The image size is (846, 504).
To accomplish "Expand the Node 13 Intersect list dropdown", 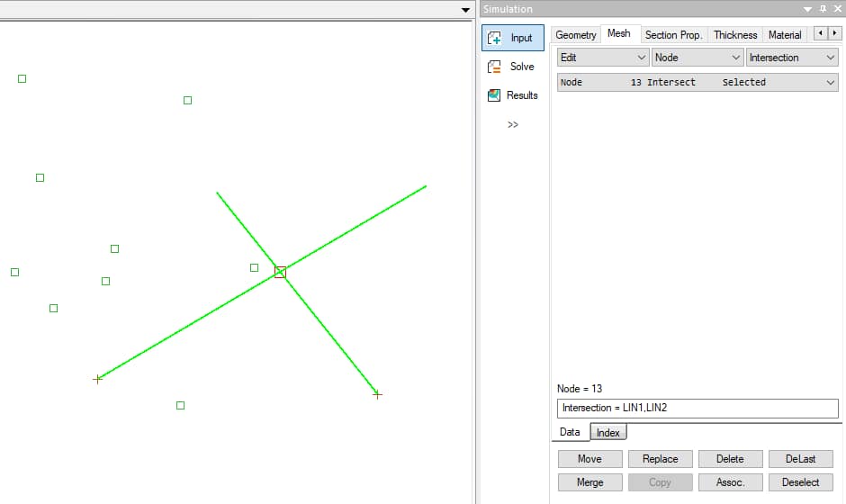I will click(x=830, y=83).
